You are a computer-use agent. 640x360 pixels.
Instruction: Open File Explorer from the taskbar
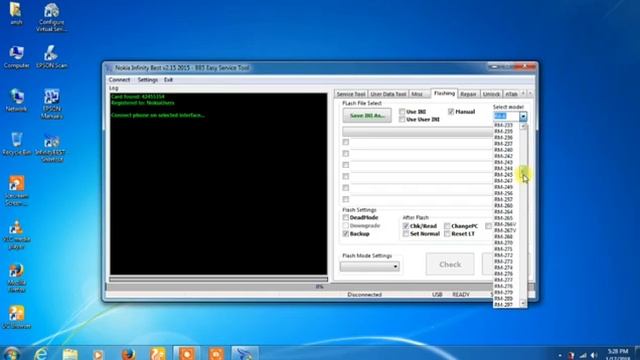point(70,353)
